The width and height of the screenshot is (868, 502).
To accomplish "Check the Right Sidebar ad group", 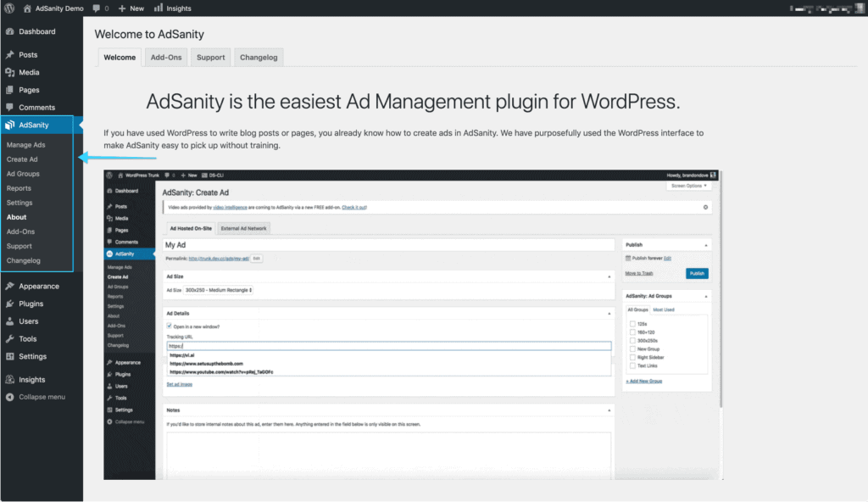I will [632, 358].
